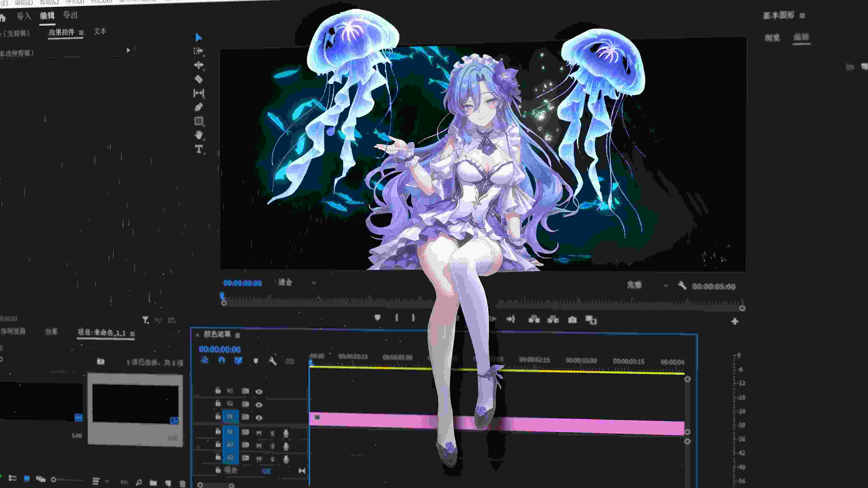868x488 pixels.
Task: Toggle V2 track output eye
Action: click(x=259, y=405)
